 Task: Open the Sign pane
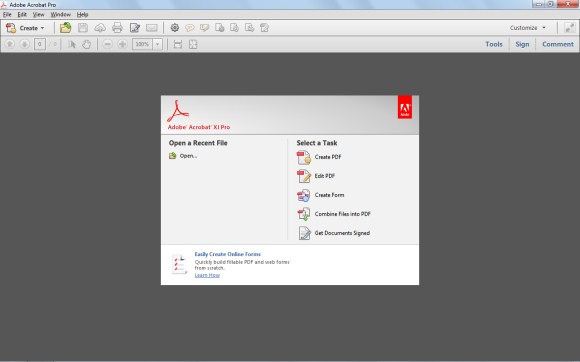(522, 44)
